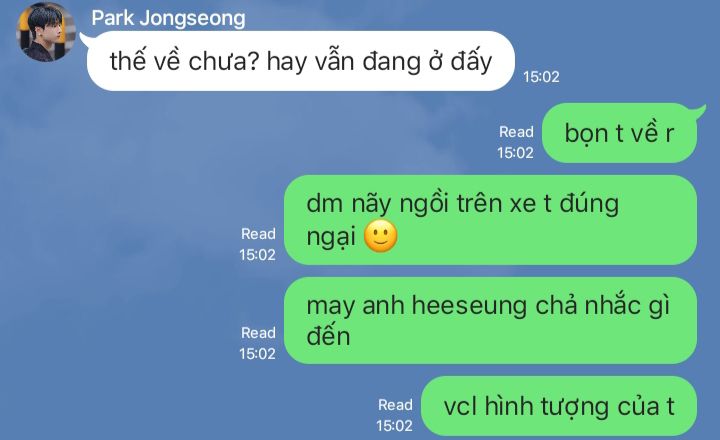Image resolution: width=720 pixels, height=440 pixels.
Task: Tap the 'dm nãy ngồi trên xe' message
Action: tap(490, 220)
